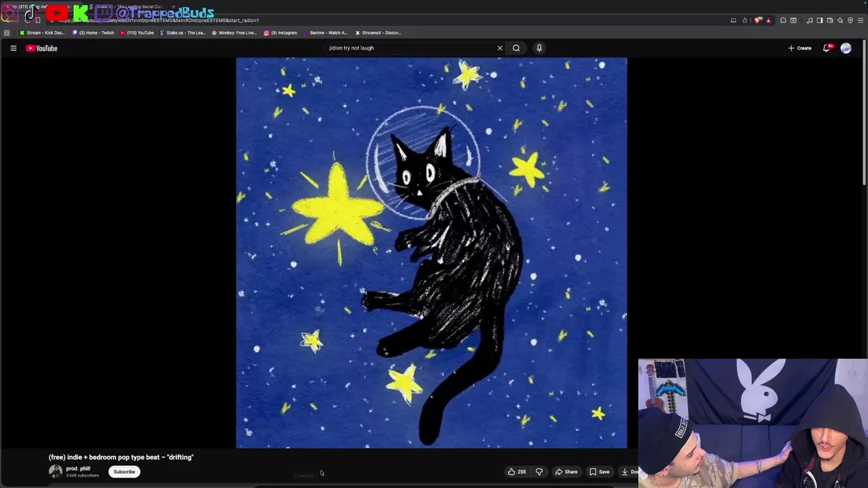This screenshot has width=868, height=488.
Task: Click the video title "drifting" text
Action: click(180, 457)
